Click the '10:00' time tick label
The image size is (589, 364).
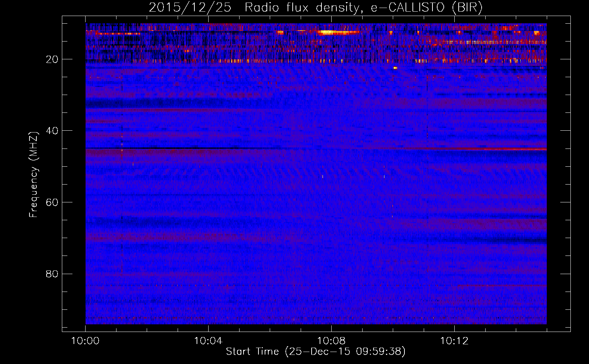[x=85, y=341]
